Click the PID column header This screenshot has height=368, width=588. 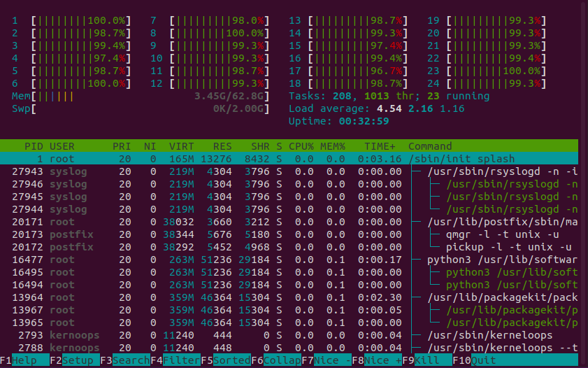pyautogui.click(x=34, y=146)
